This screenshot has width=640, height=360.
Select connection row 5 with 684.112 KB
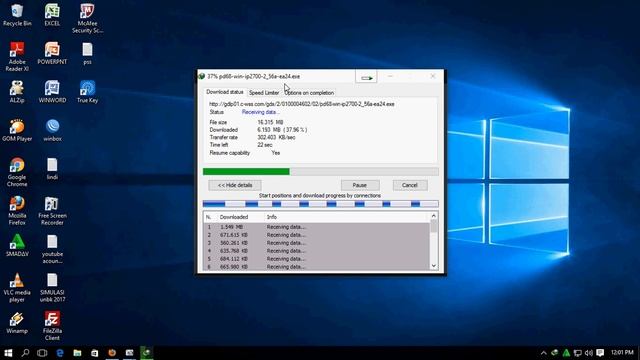317,259
